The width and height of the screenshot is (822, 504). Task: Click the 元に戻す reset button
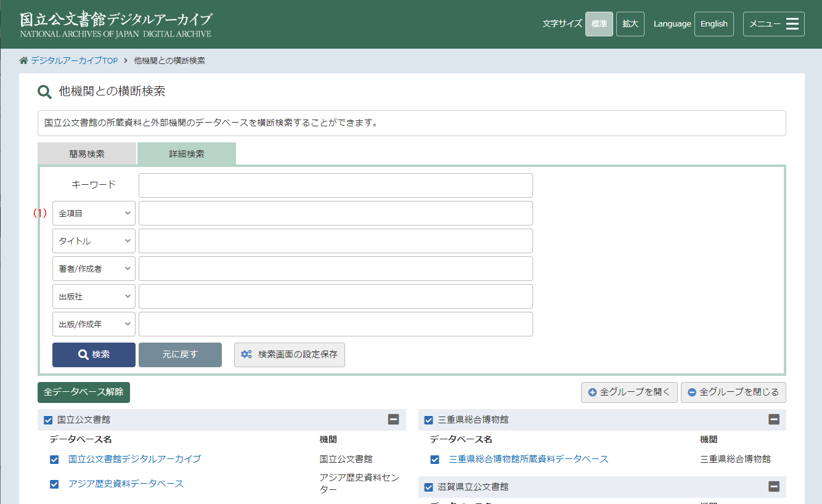coord(180,355)
